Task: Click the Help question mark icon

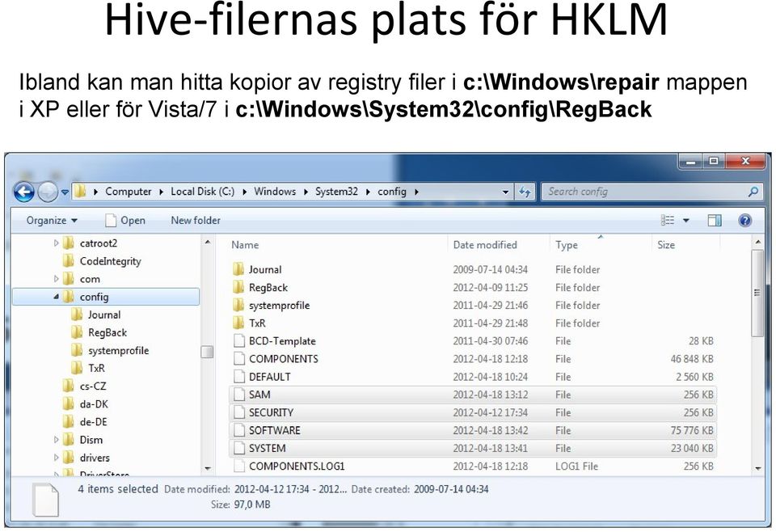Action: coord(744,220)
